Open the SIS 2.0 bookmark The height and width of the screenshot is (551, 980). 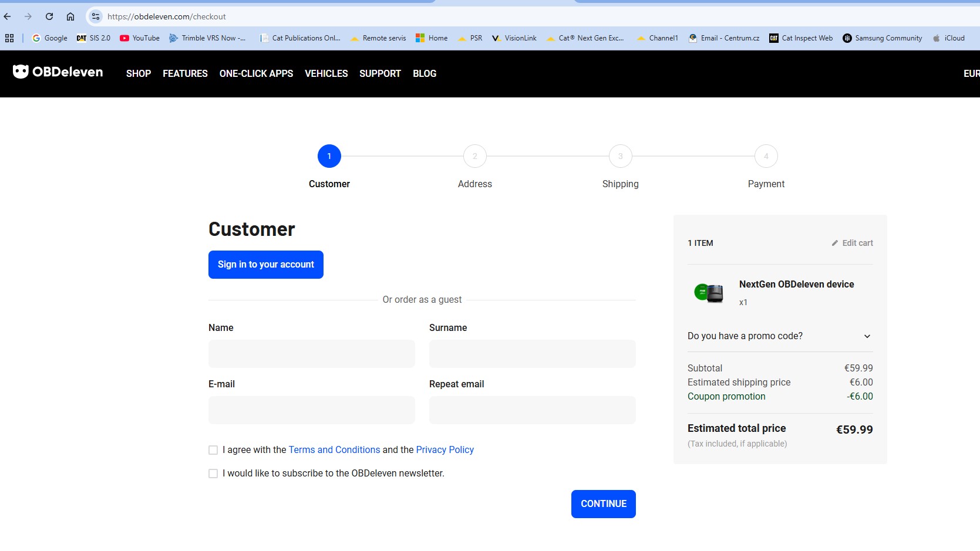coord(94,38)
